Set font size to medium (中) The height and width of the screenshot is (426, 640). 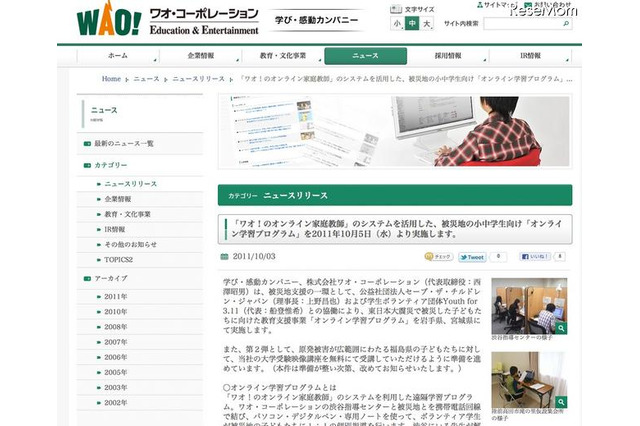tap(412, 24)
